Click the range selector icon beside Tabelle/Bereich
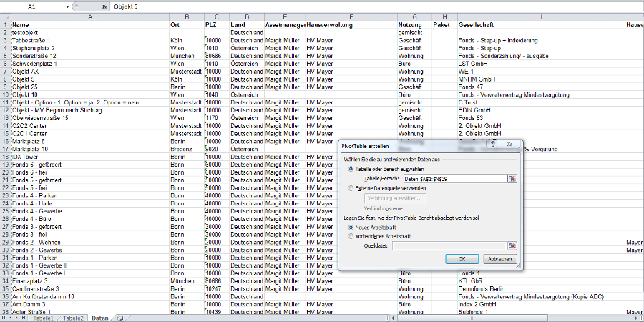The image size is (644, 322). (512, 179)
